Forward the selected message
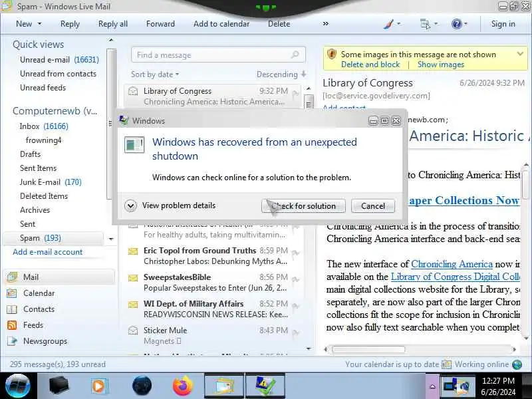Image resolution: width=532 pixels, height=399 pixels. pyautogui.click(x=160, y=24)
